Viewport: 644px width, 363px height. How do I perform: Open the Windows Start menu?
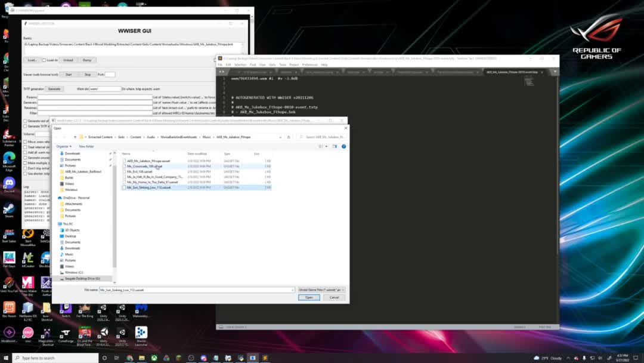[6, 358]
